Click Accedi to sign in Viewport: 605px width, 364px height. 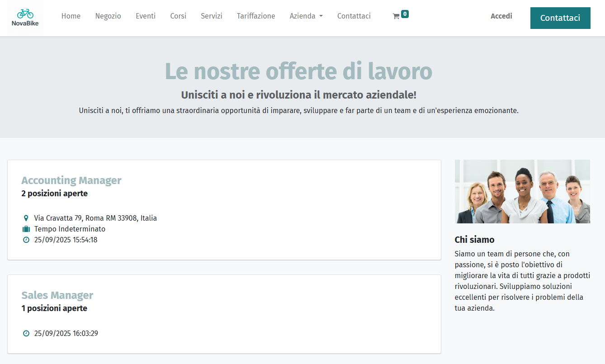point(501,16)
